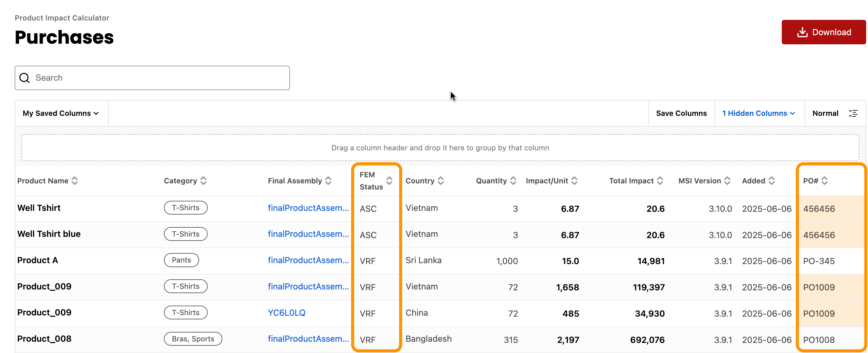Click Save Columns button
The height and width of the screenshot is (353, 868).
(x=681, y=113)
